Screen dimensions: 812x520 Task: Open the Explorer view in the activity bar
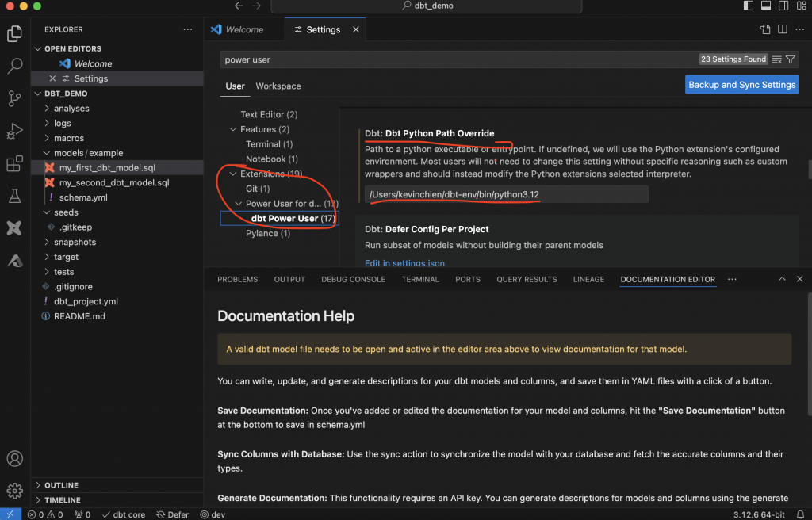14,33
